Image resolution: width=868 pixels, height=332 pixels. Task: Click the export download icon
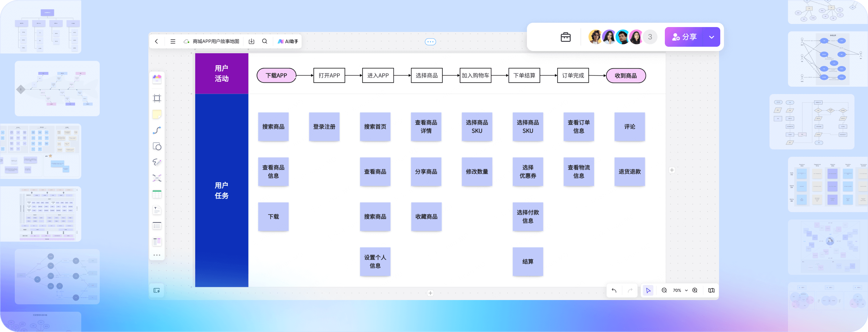pos(251,41)
